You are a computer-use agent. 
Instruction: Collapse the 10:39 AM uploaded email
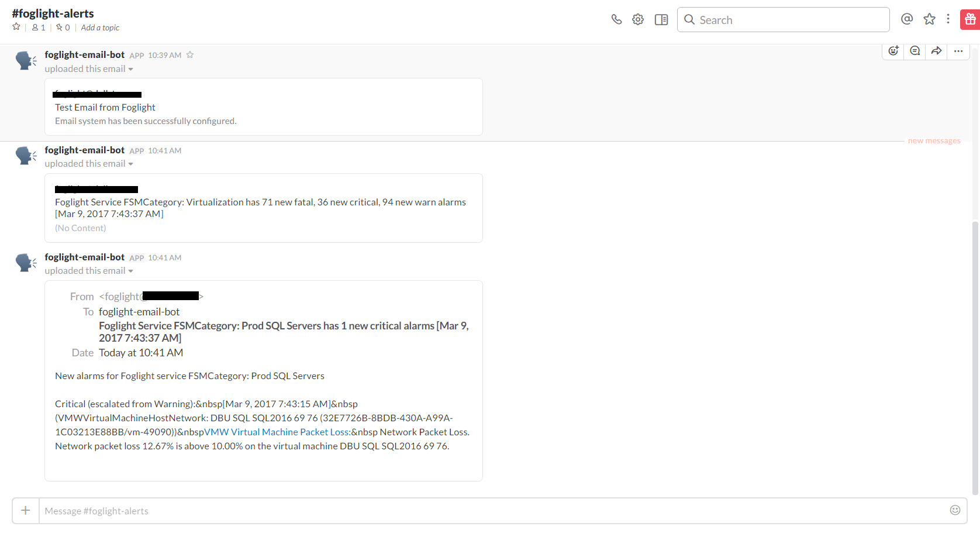[130, 69]
